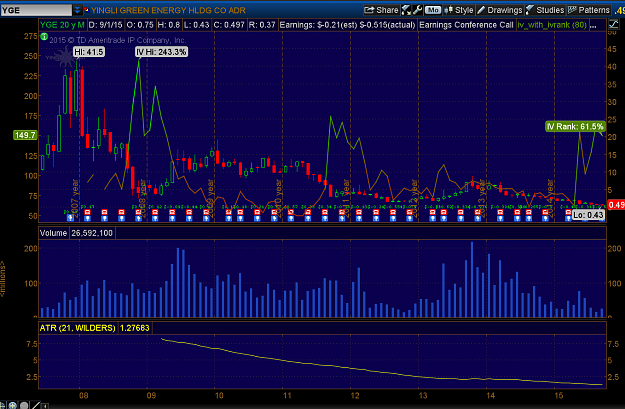The width and height of the screenshot is (625, 409).
Task: Click the gray circle pan icon at bottom
Action: pos(24,405)
